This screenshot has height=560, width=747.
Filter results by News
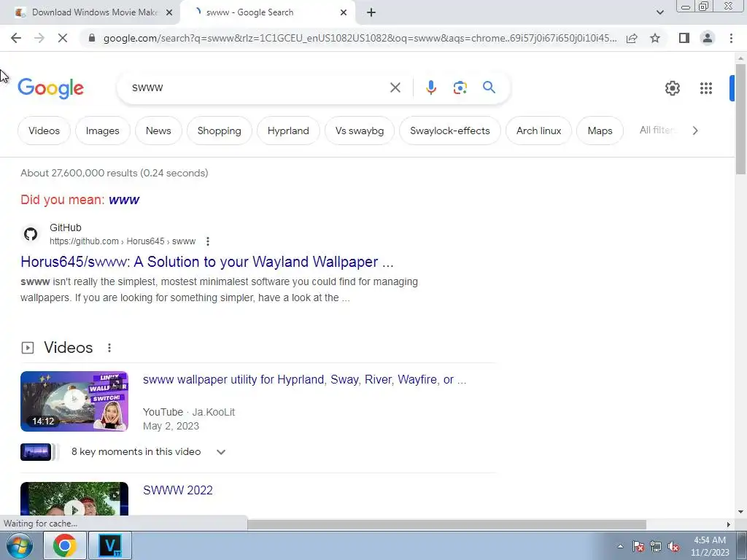[158, 131]
